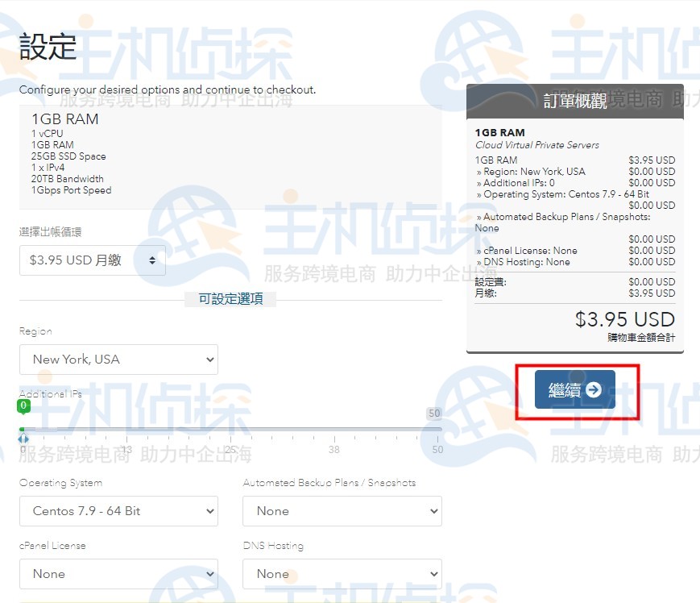
Task: Click the up-down stepper icon on billing cycle selector
Action: pos(151,260)
